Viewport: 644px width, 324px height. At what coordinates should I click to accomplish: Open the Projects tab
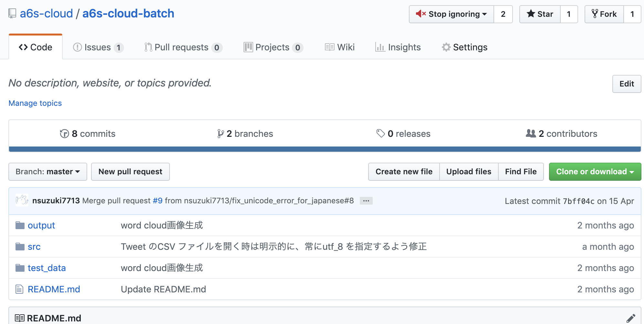click(273, 47)
